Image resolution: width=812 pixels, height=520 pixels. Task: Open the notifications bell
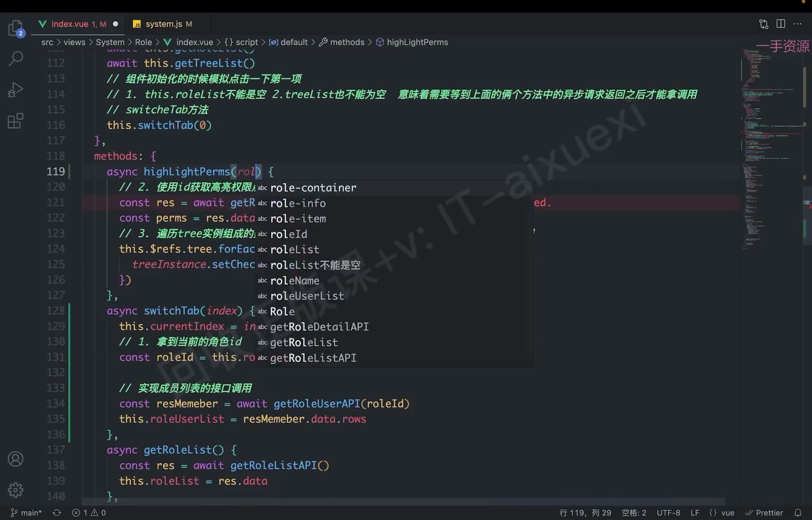tap(798, 513)
